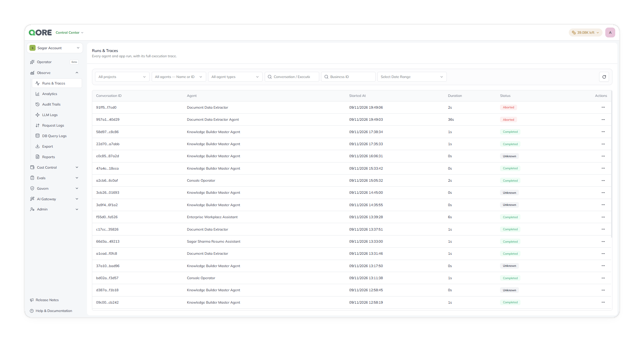Open Analytics from the sidebar
The width and height of the screenshot is (644, 342).
click(x=57, y=94)
